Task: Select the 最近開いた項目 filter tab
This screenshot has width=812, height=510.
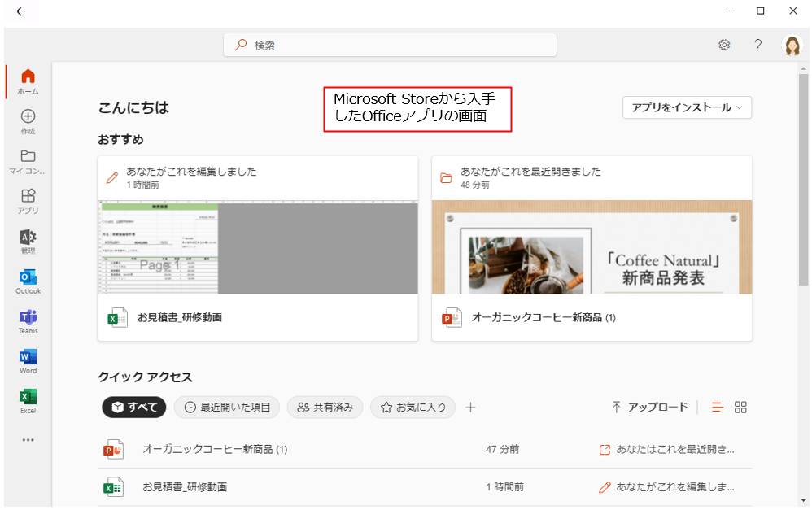Action: pos(227,408)
